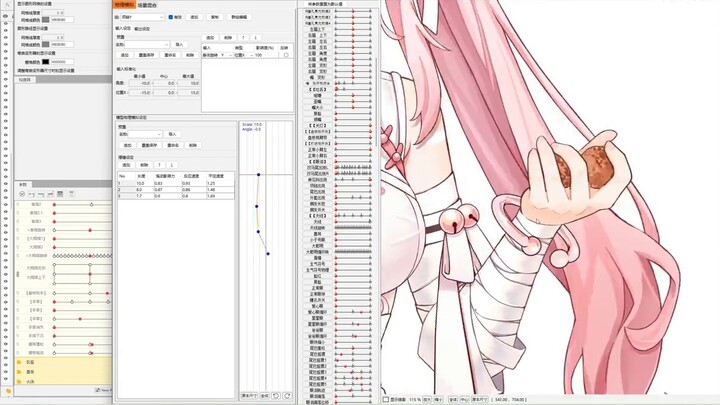This screenshot has width=720, height=405.
Task: Select the 输出设定 sub-tab
Action: coord(142,28)
